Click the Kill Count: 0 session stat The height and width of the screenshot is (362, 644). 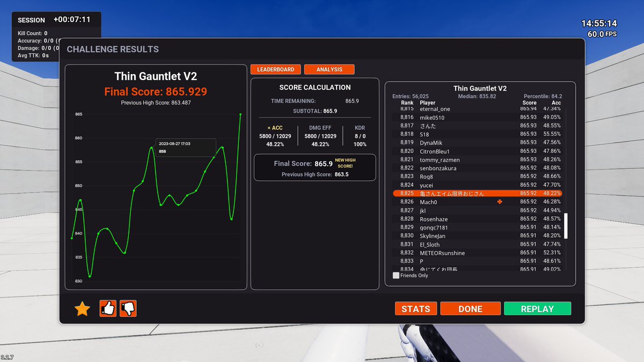(33, 33)
